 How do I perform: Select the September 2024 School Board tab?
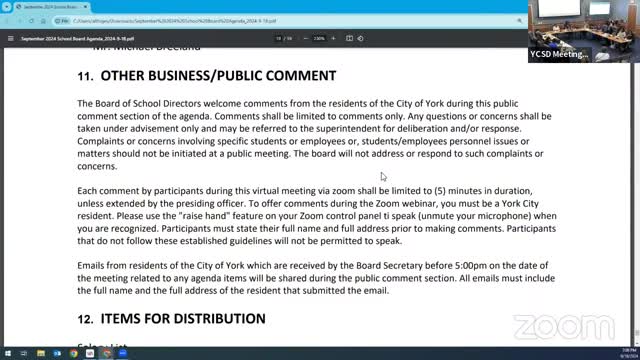coord(48,7)
